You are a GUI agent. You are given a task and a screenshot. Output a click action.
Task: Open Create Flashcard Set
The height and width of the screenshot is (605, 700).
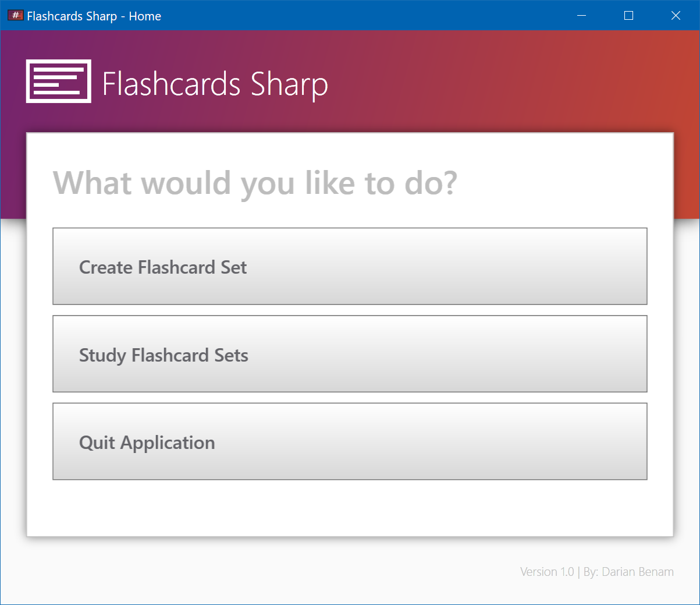[350, 266]
